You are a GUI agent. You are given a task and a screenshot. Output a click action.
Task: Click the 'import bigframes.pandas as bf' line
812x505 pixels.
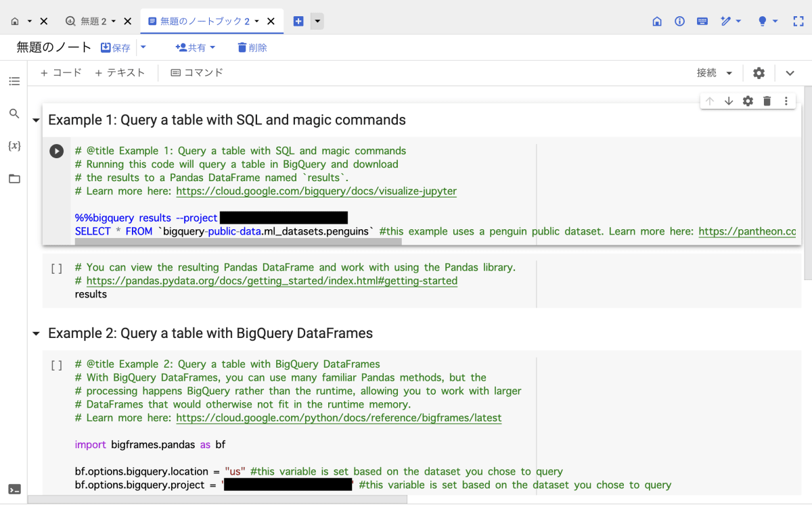tap(150, 445)
